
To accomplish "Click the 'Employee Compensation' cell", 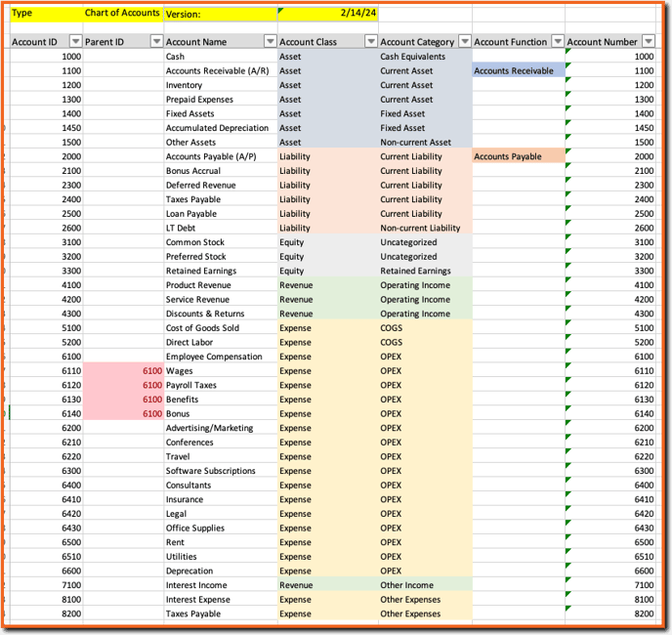I will pyautogui.click(x=221, y=357).
